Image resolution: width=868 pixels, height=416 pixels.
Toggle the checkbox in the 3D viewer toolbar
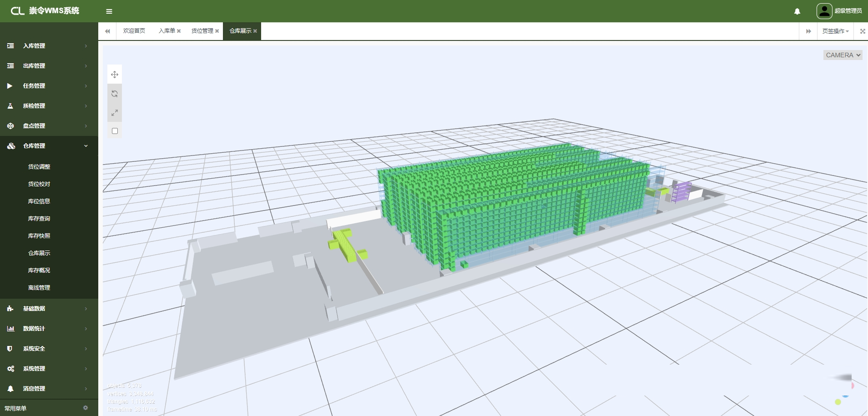click(x=115, y=131)
